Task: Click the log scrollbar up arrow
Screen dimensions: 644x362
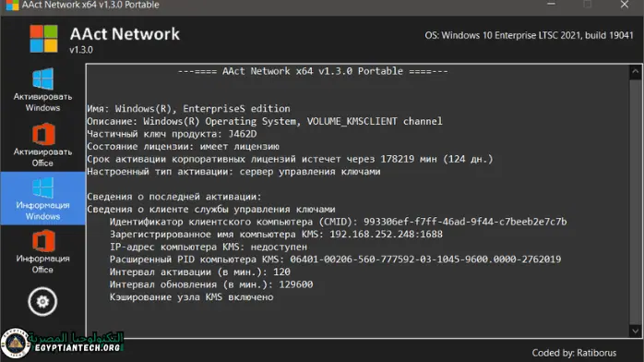Action: (x=636, y=71)
